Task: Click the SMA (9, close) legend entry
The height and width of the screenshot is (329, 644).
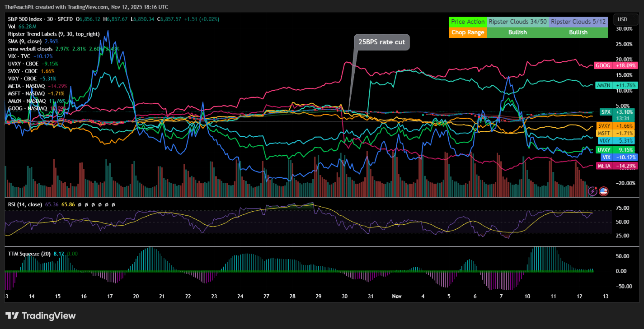Action: coord(25,41)
